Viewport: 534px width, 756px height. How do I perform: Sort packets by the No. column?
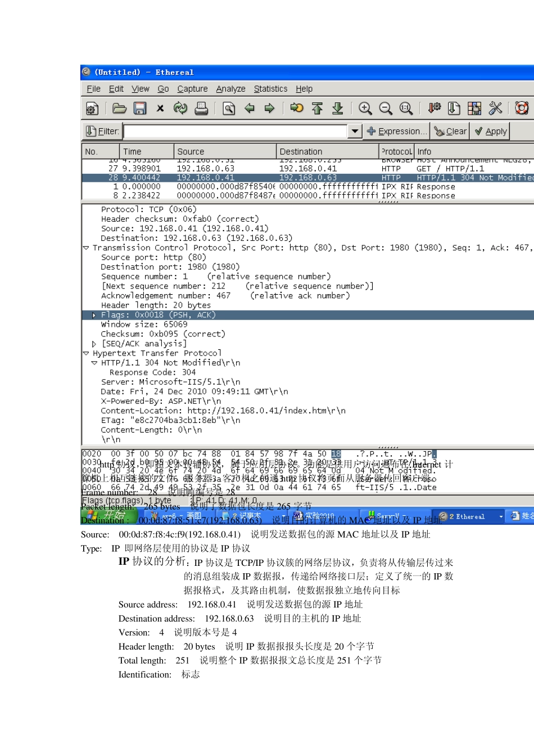pos(101,152)
